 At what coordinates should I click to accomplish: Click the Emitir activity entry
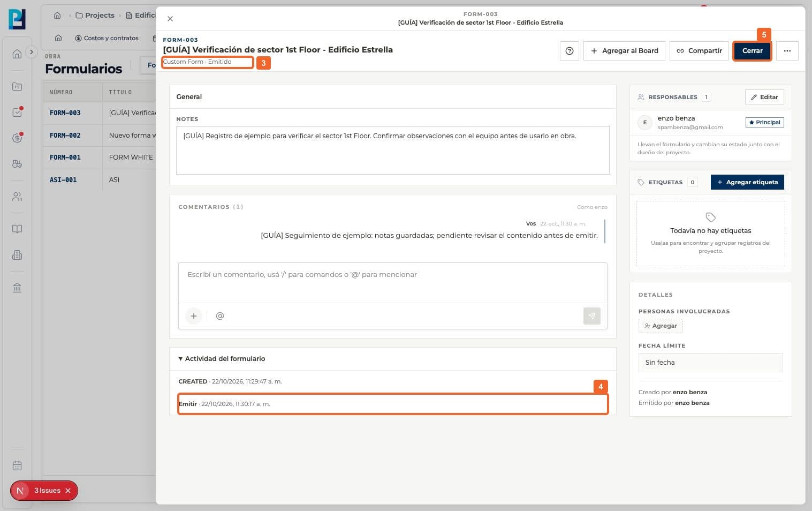[393, 404]
